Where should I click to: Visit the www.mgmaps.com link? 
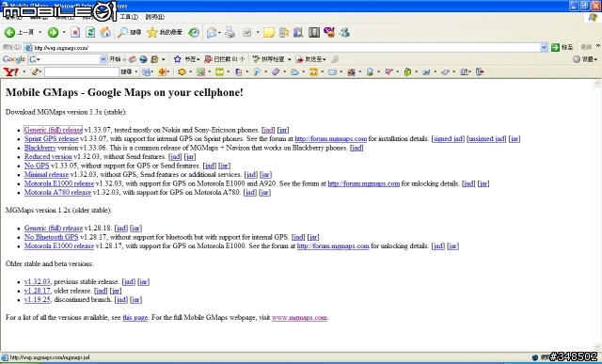tap(299, 318)
